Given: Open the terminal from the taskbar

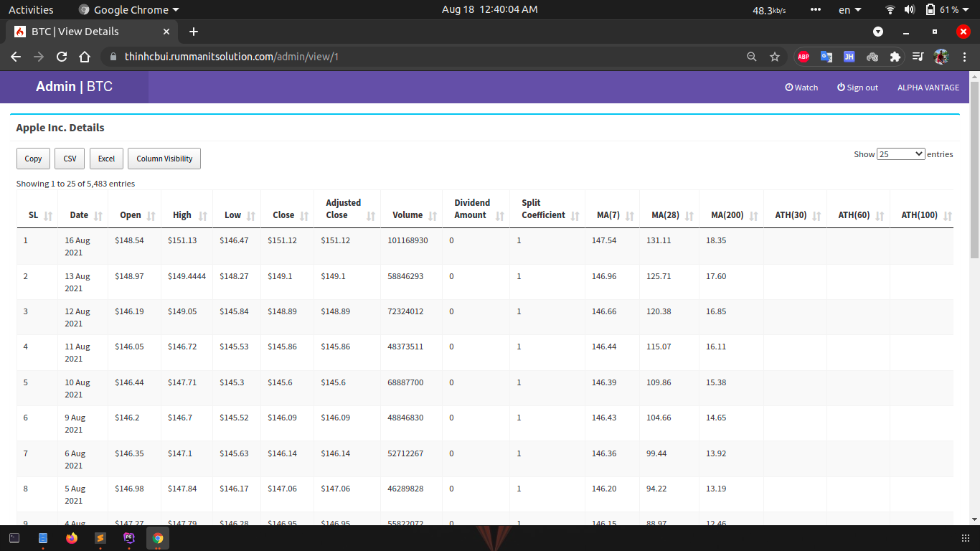Looking at the screenshot, I should click(14, 538).
